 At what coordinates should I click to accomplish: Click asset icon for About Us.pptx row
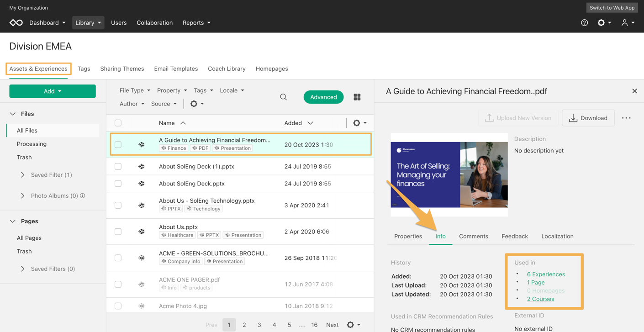click(142, 232)
